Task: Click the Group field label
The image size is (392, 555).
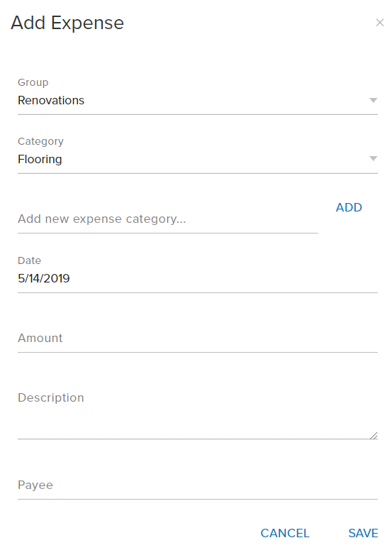Action: 33,82
